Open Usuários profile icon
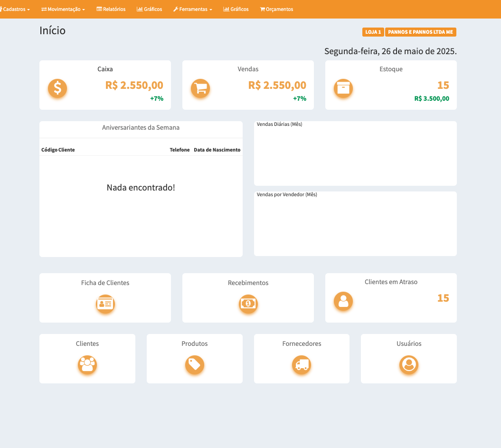Image resolution: width=501 pixels, height=448 pixels. (409, 364)
